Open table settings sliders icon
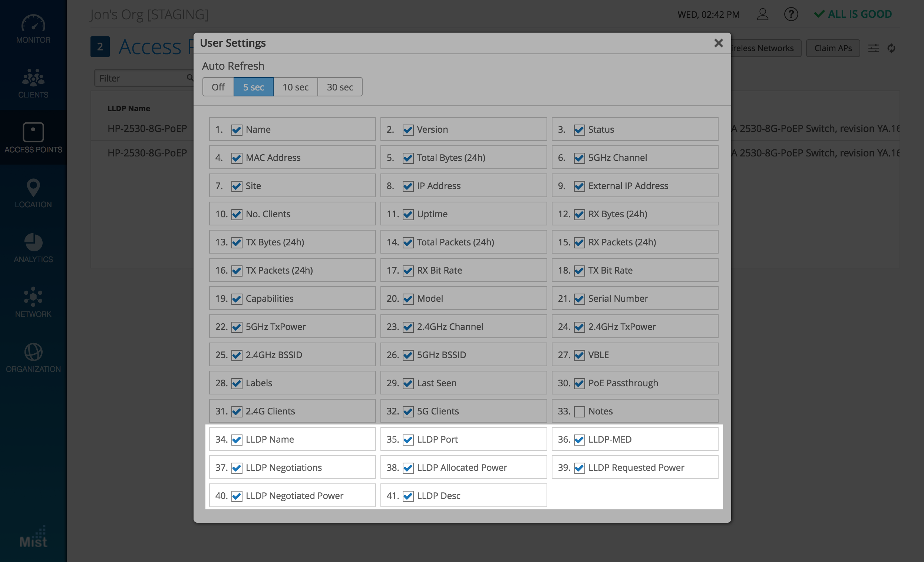Image resolution: width=924 pixels, height=562 pixels. coord(873,48)
